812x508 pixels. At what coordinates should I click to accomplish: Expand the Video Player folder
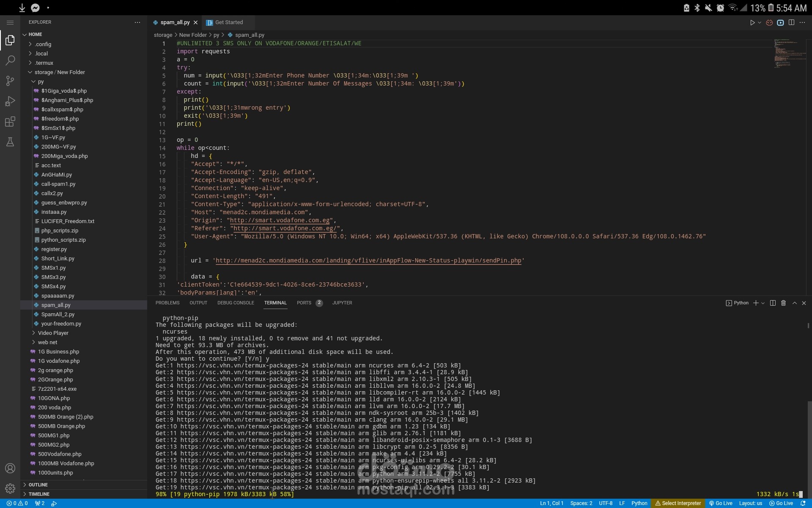pos(53,333)
